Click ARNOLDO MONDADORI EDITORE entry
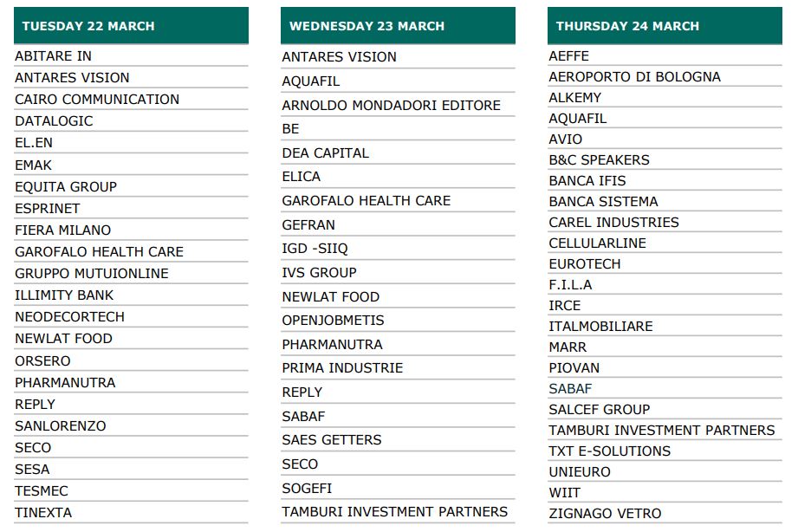This screenshot has height=532, width=798. coord(391,105)
